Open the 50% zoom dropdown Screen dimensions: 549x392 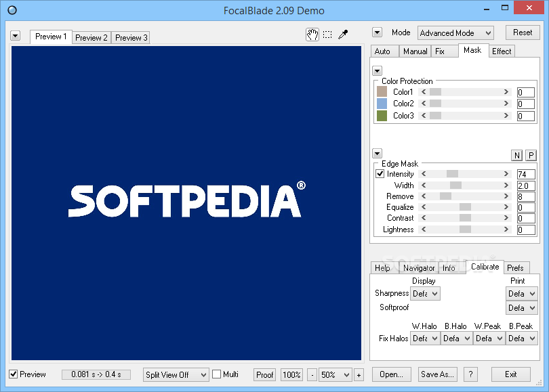(x=335, y=375)
